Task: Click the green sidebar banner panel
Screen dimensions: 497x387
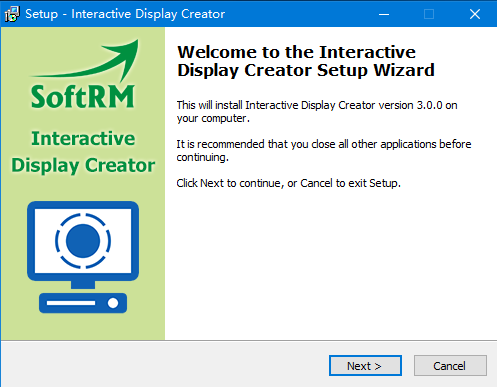Action: pyautogui.click(x=83, y=183)
